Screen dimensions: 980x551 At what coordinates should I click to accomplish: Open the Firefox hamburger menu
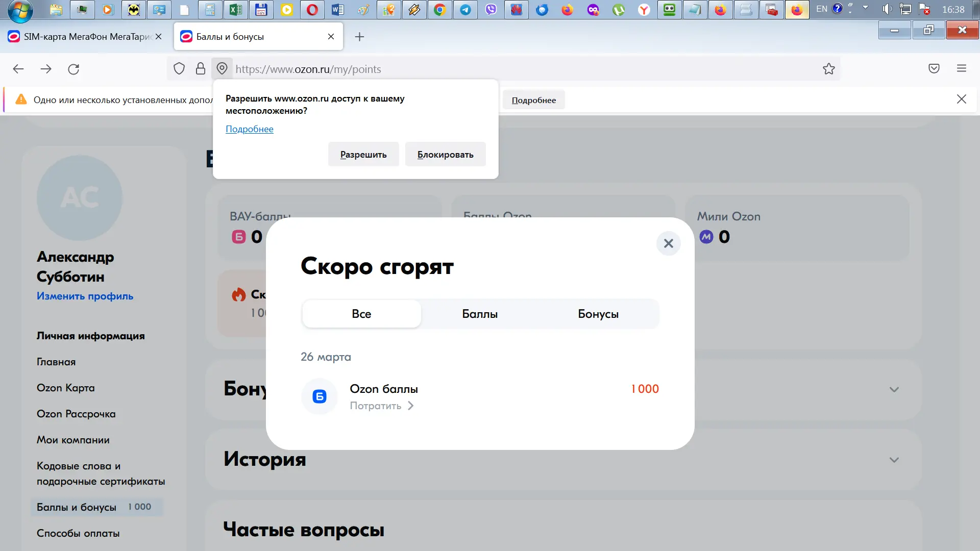click(x=962, y=68)
